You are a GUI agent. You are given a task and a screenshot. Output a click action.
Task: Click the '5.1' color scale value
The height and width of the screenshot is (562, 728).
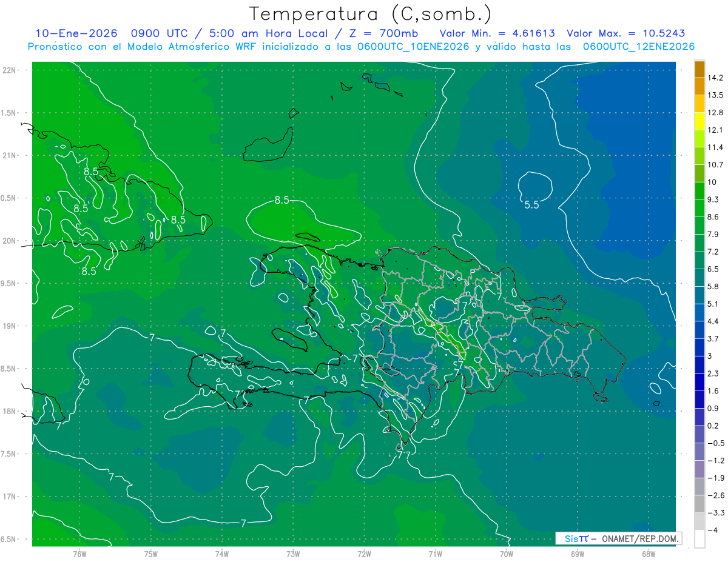click(713, 304)
